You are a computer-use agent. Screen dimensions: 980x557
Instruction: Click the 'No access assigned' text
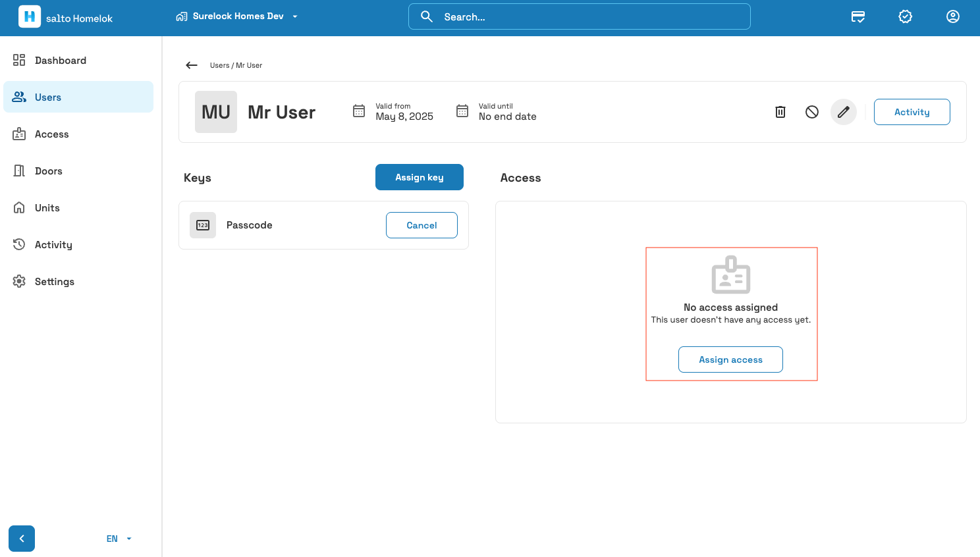pos(731,307)
